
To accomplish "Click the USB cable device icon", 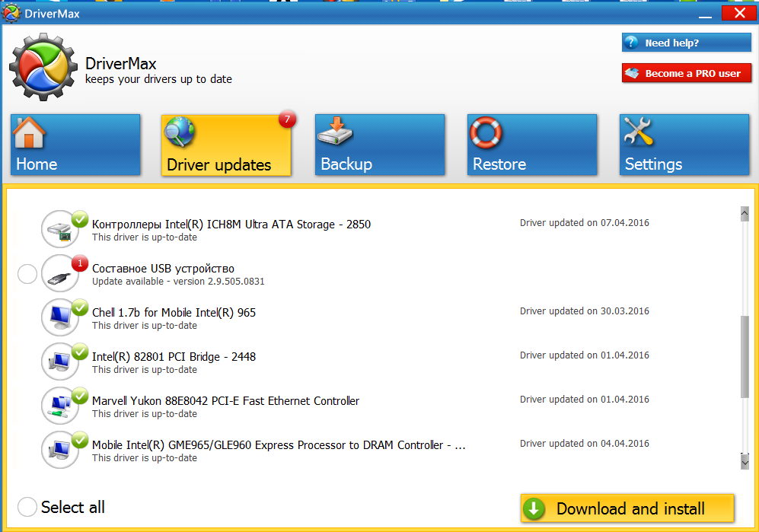I will pos(60,273).
